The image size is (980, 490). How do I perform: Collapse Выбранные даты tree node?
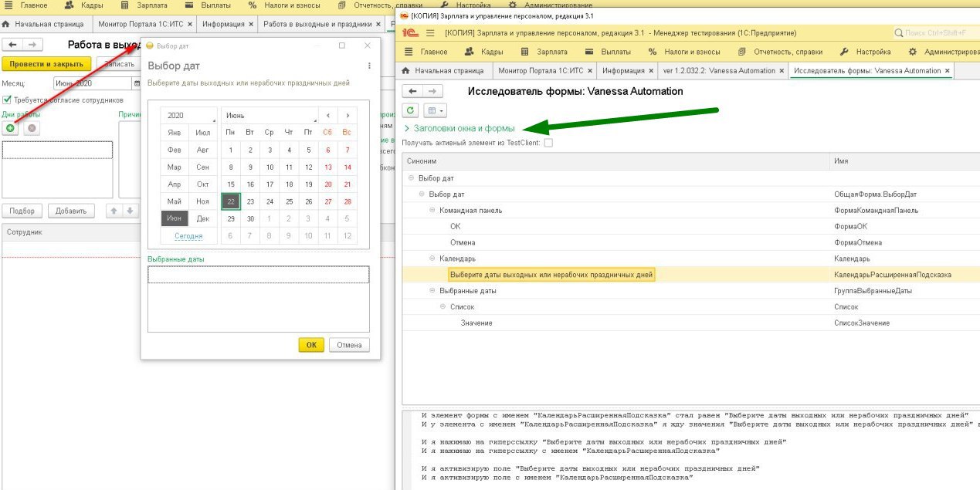coord(433,291)
